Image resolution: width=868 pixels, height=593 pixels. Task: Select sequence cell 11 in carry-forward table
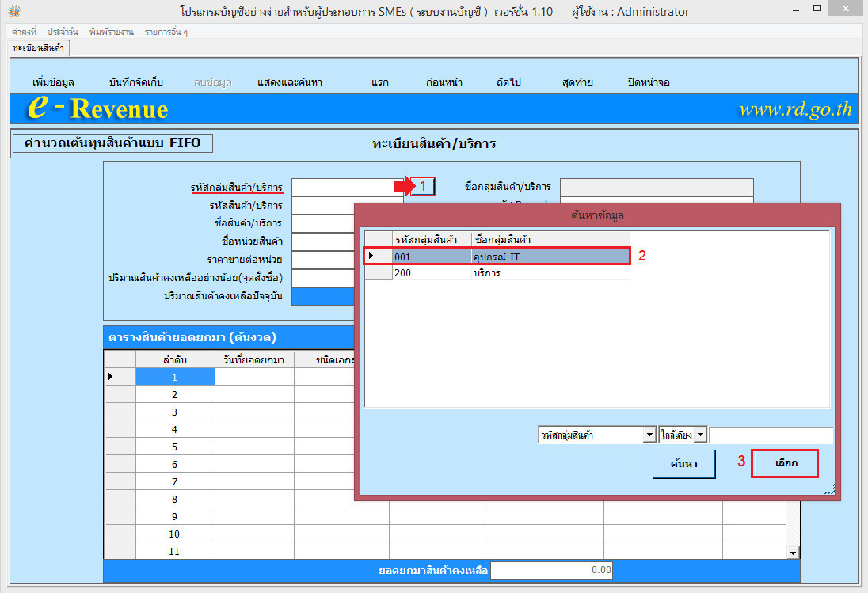(x=175, y=551)
